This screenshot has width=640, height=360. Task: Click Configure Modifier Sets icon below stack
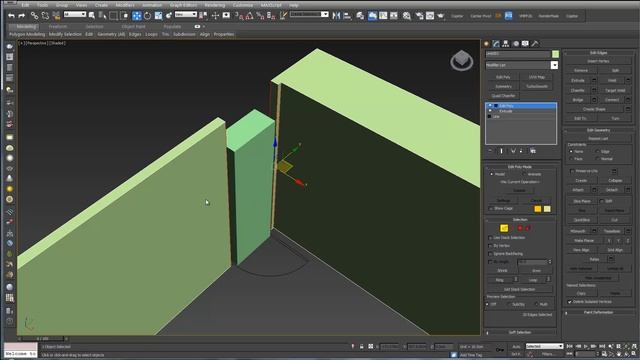tap(533, 151)
